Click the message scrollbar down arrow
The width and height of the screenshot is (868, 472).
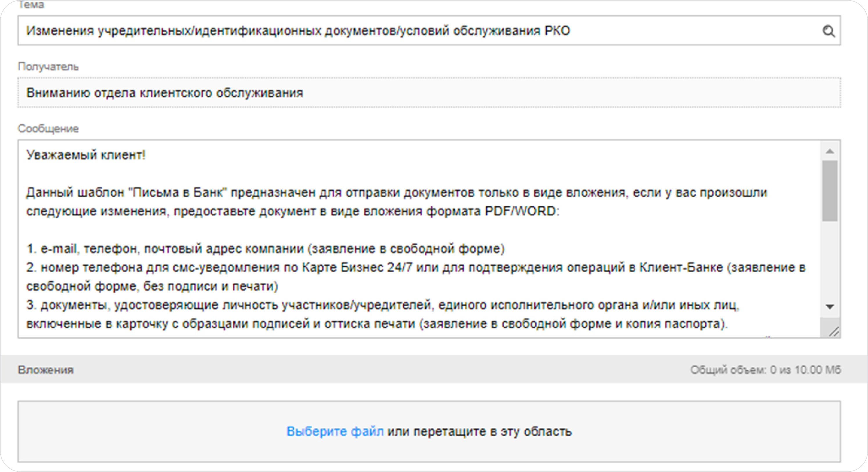coord(830,306)
